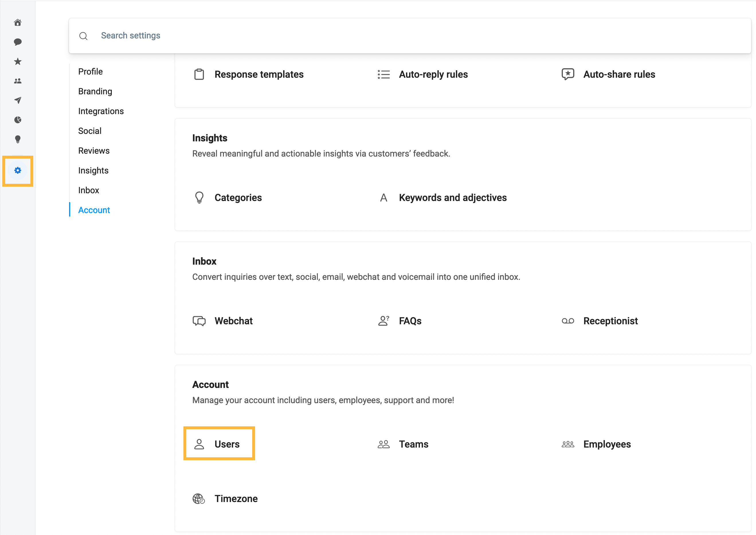Open the pie chart reports icon
The image size is (756, 535).
point(18,120)
